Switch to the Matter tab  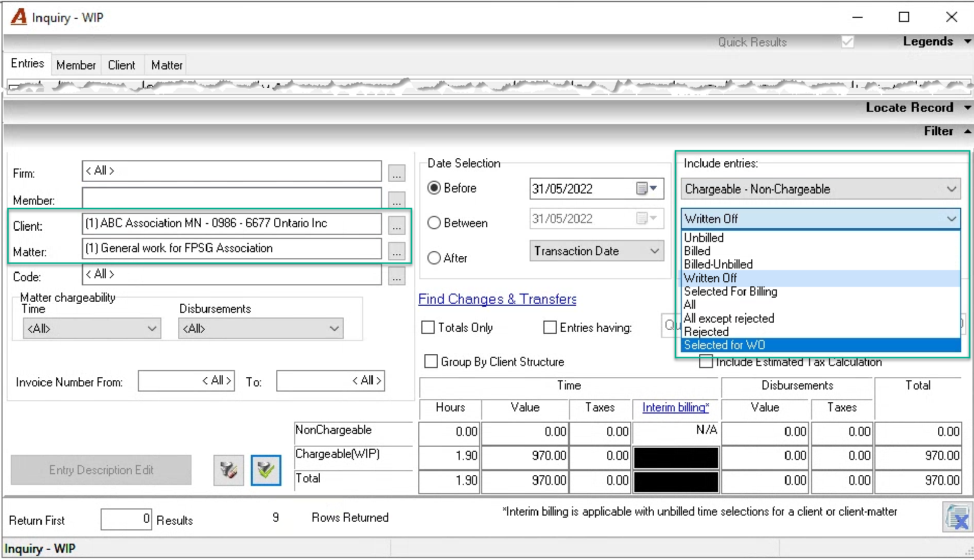(x=167, y=65)
